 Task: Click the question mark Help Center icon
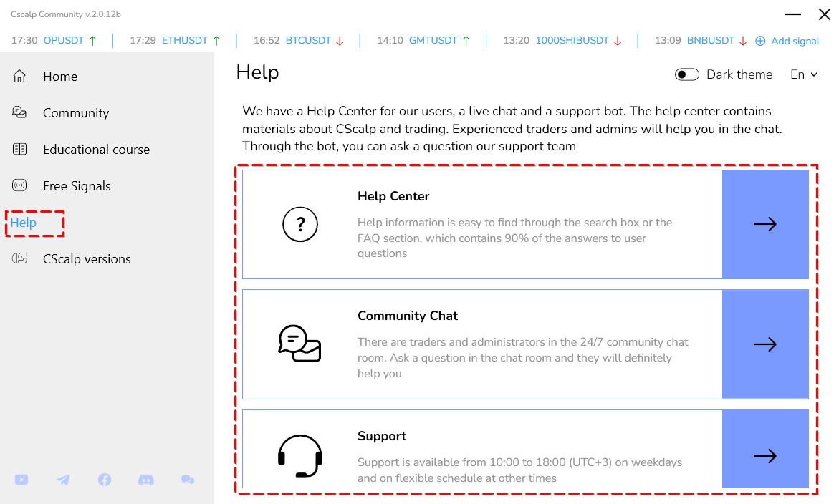click(x=300, y=225)
